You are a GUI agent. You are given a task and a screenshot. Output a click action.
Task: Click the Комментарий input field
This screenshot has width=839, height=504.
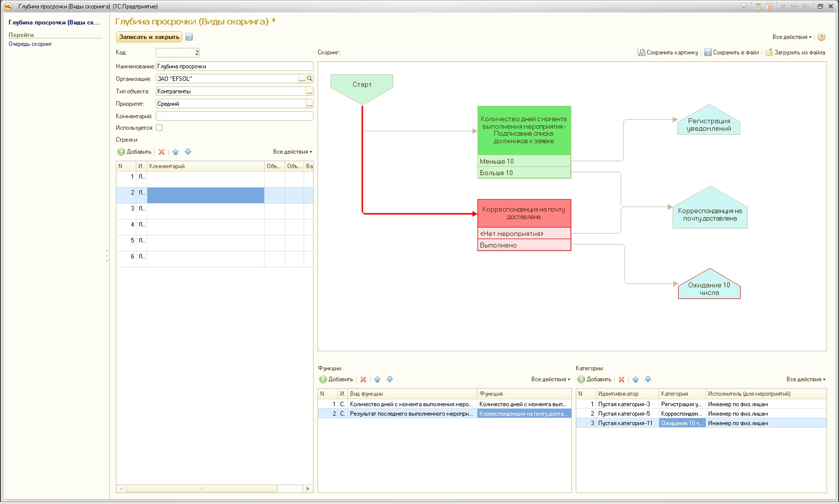point(234,116)
